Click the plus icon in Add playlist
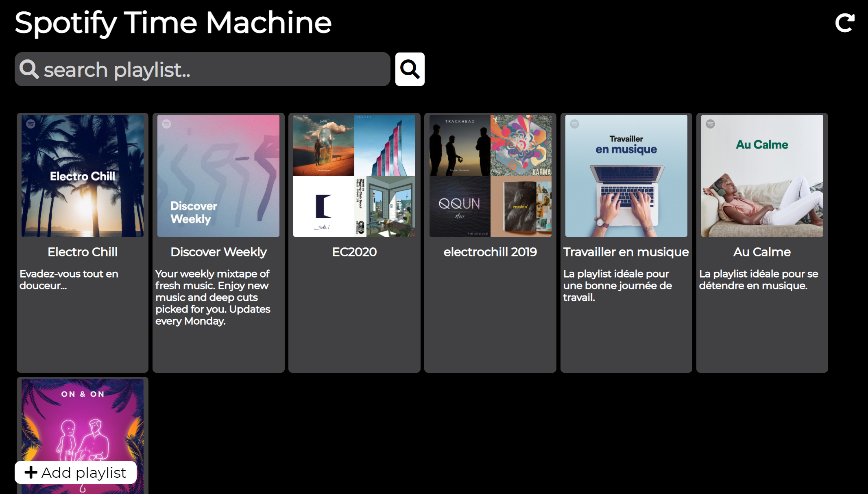The width and height of the screenshot is (868, 494). pos(31,472)
